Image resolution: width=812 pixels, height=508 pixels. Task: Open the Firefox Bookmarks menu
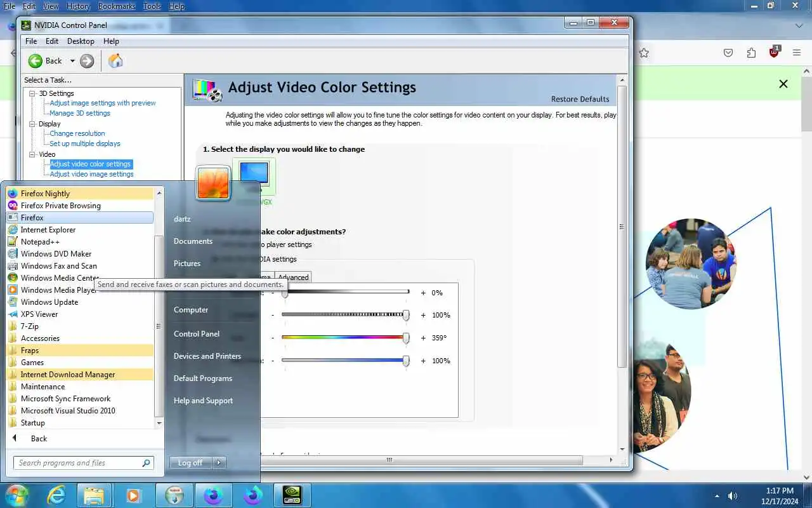tap(117, 6)
